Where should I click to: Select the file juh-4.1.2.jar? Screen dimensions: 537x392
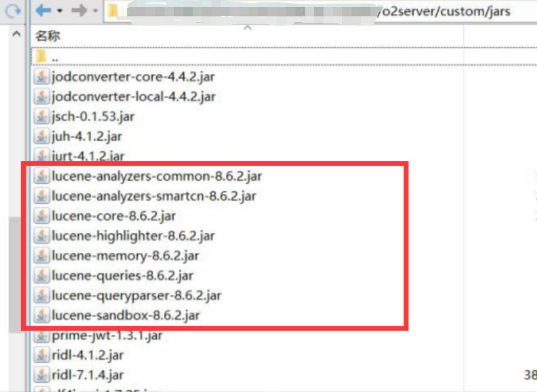click(87, 137)
